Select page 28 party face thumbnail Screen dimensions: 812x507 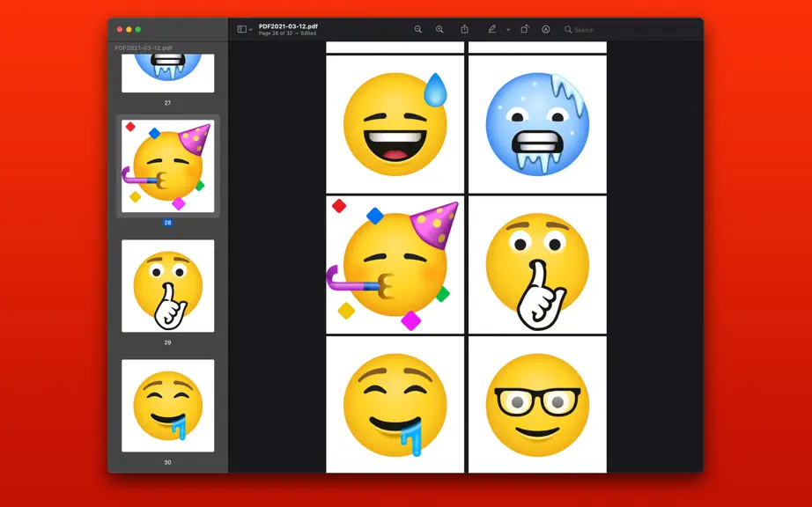coord(168,166)
